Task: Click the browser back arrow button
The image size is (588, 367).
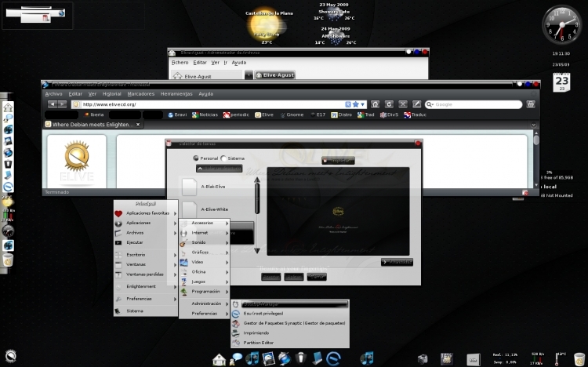Action: pos(53,104)
